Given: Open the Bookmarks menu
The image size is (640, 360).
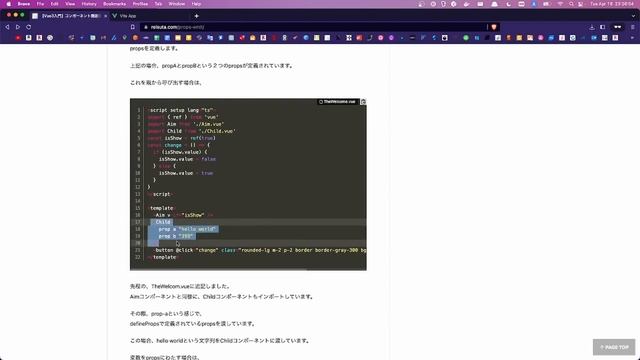Looking at the screenshot, I should [x=114, y=4].
